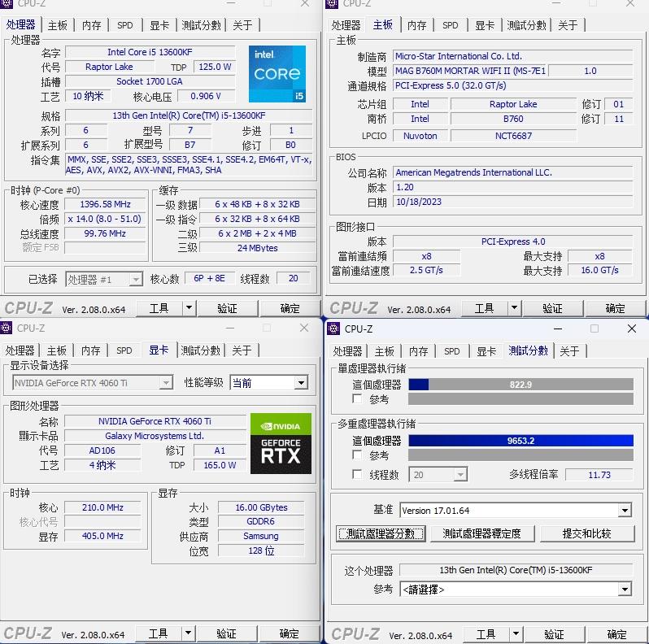
Task: Switch to 内存 tab in processor window
Action: [x=91, y=25]
